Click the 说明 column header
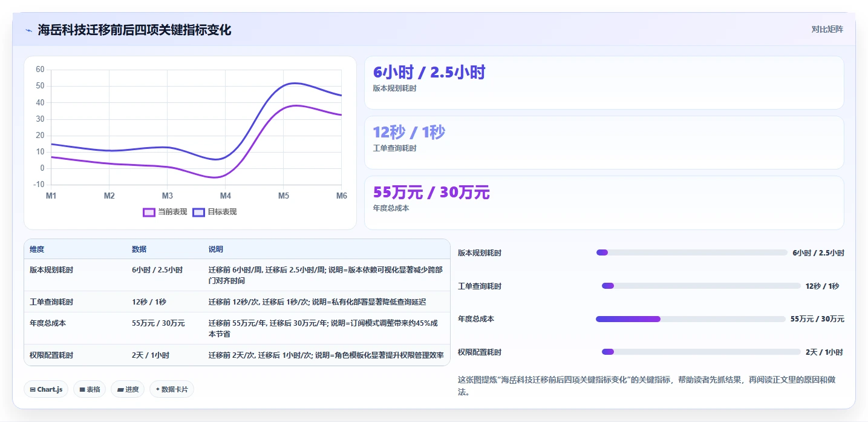868x422 pixels. click(216, 249)
